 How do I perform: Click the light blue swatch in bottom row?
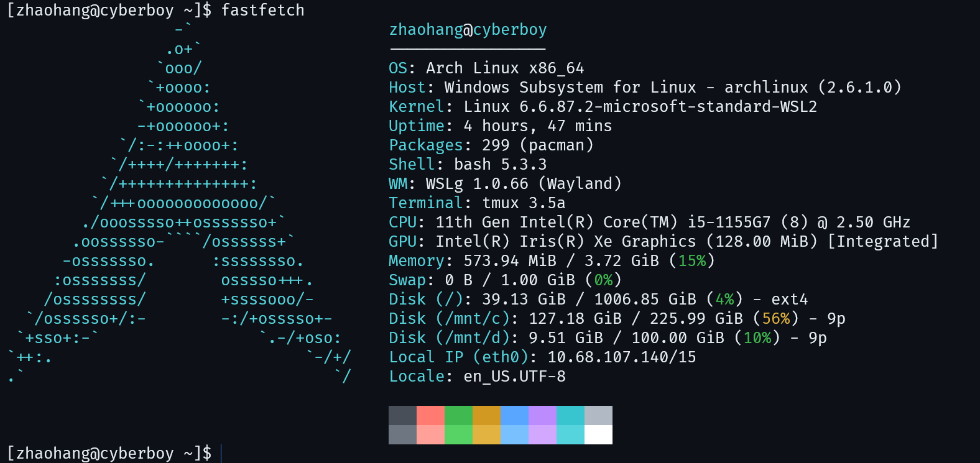(514, 434)
